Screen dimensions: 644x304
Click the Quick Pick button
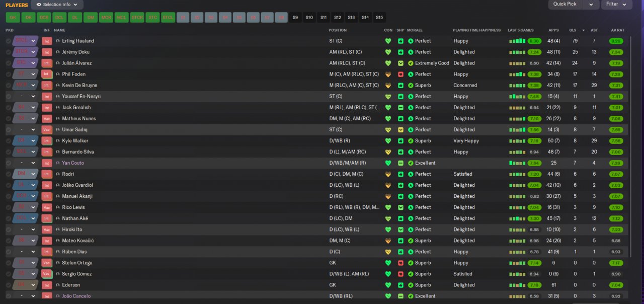point(565,5)
